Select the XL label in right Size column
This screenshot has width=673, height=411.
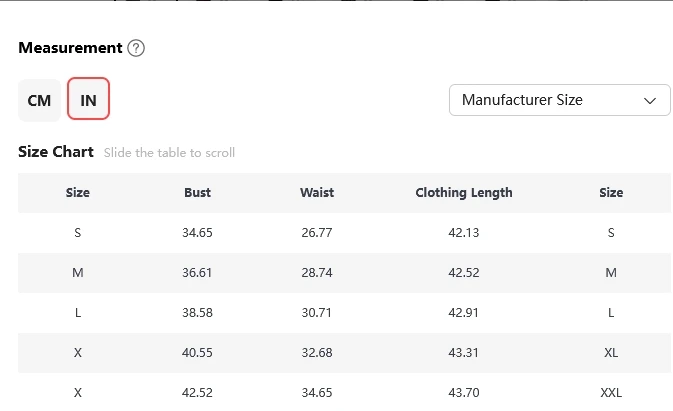pyautogui.click(x=611, y=353)
